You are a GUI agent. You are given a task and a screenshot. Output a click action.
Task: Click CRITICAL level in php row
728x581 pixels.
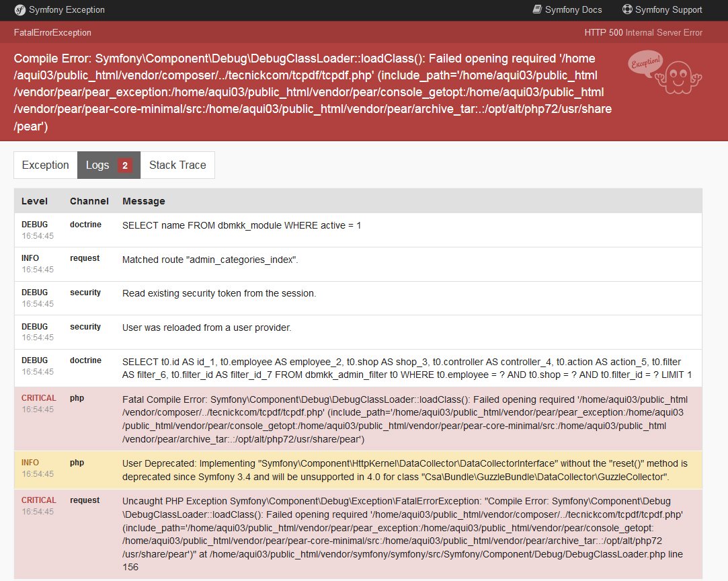(38, 398)
